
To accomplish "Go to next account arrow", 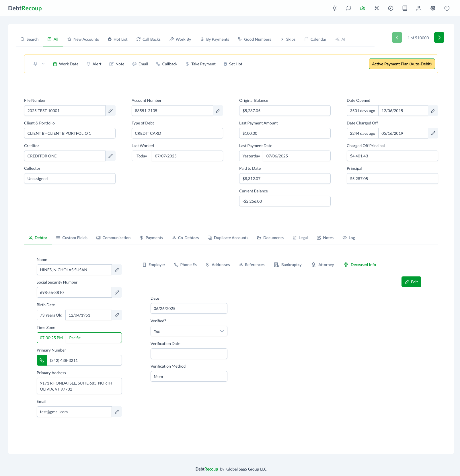I will coord(439,38).
